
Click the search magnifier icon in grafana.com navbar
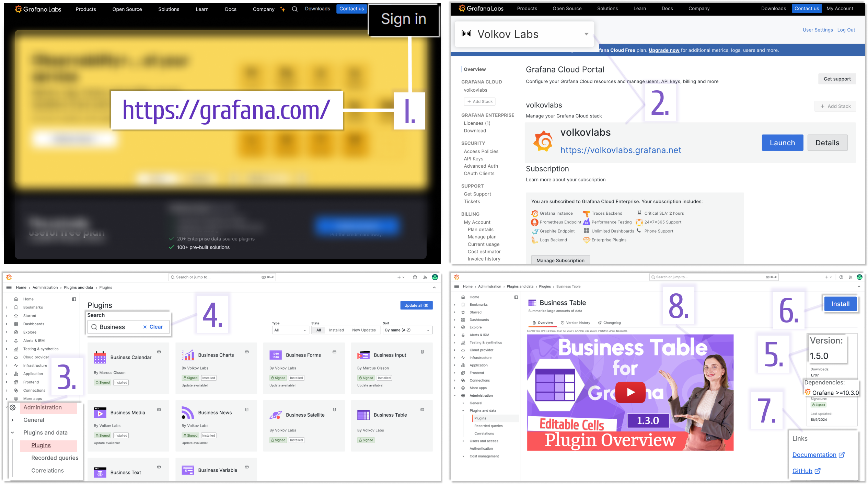click(294, 9)
